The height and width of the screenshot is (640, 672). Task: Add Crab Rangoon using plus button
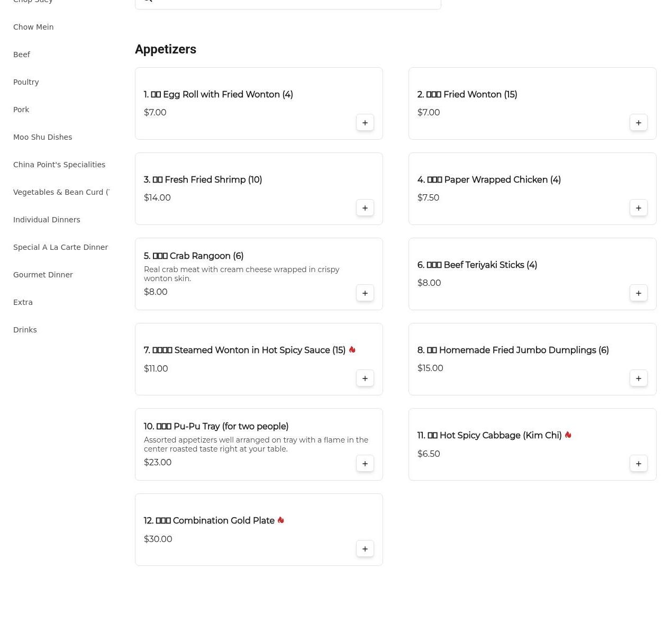click(x=365, y=293)
